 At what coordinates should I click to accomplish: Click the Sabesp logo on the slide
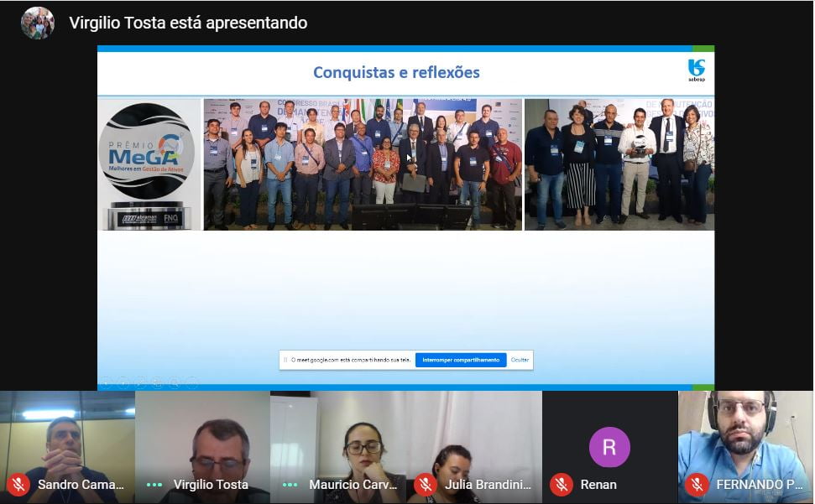[696, 70]
